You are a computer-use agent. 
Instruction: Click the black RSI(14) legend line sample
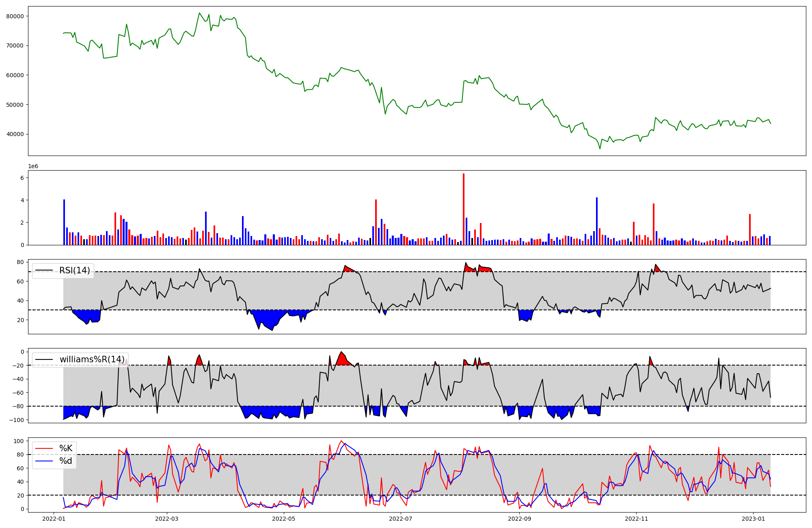[x=44, y=270]
